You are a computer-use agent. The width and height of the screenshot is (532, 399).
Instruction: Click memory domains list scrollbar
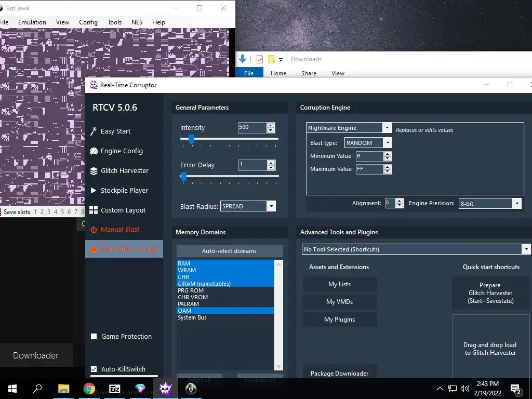coord(278,315)
